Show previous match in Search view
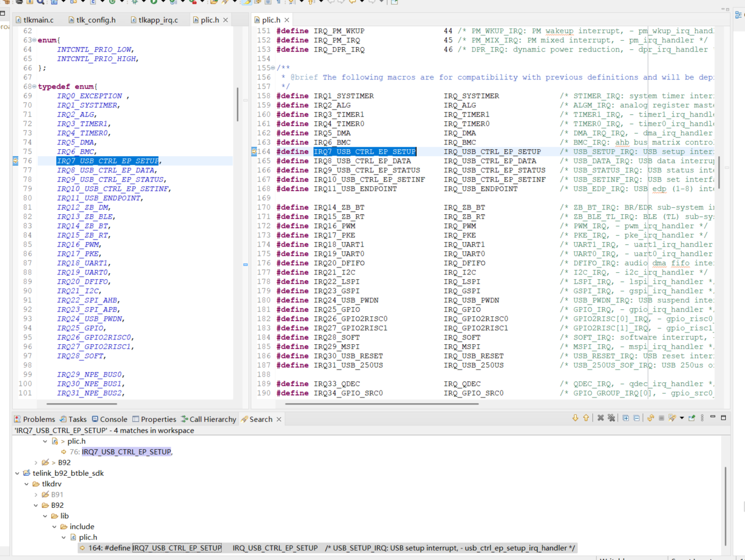This screenshot has width=745, height=560. click(586, 418)
